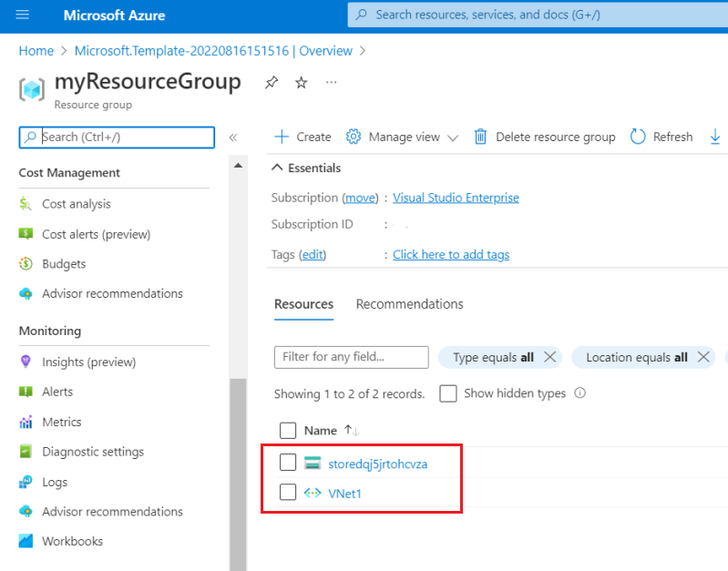Viewport: 728px width, 571px height.
Task: Click the Refresh icon in toolbar
Action: coord(638,137)
